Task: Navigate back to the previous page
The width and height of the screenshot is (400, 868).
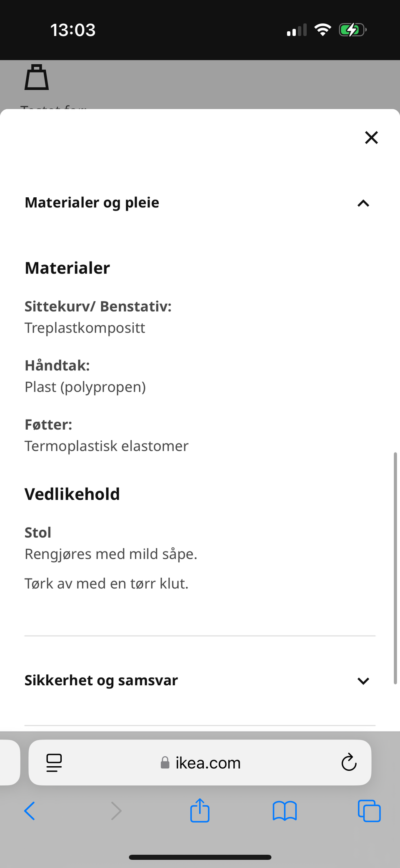Action: [29, 810]
